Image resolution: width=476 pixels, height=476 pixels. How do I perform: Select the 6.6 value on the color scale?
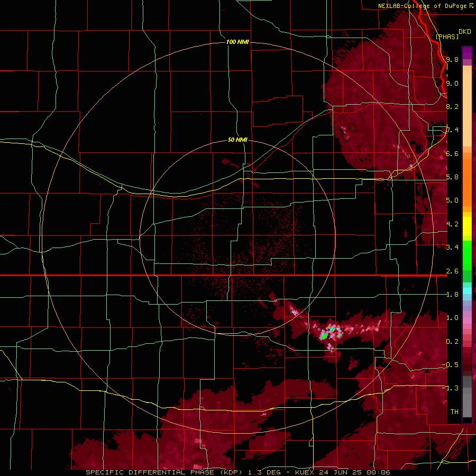click(452, 153)
